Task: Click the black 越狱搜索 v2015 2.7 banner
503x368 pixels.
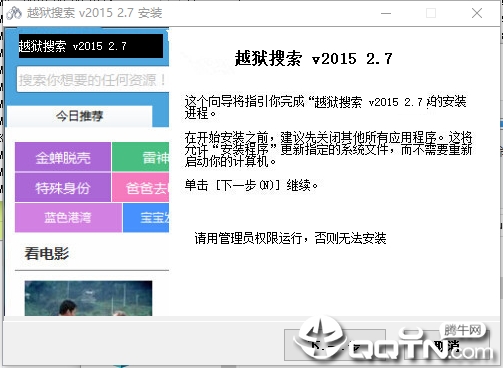Action: point(91,46)
